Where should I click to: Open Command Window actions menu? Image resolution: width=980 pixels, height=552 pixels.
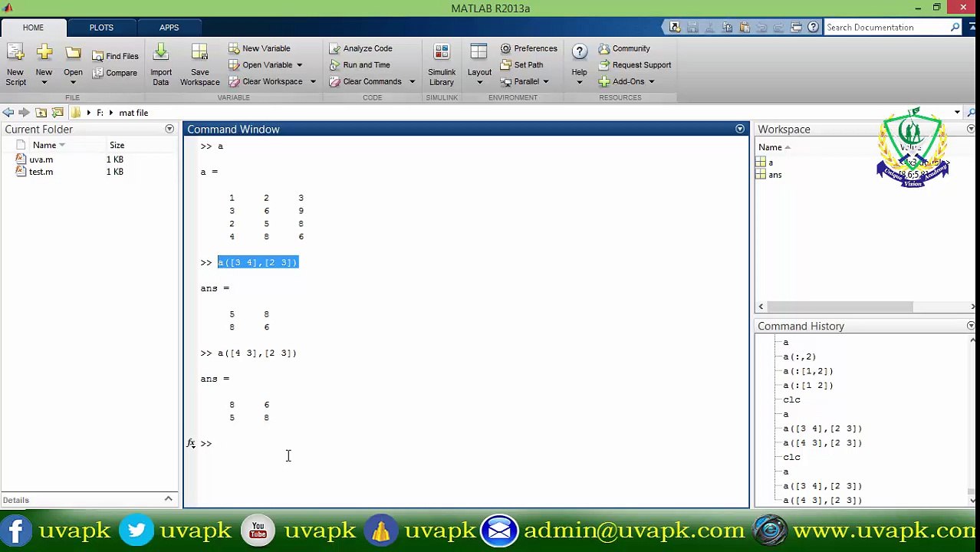[x=740, y=129]
